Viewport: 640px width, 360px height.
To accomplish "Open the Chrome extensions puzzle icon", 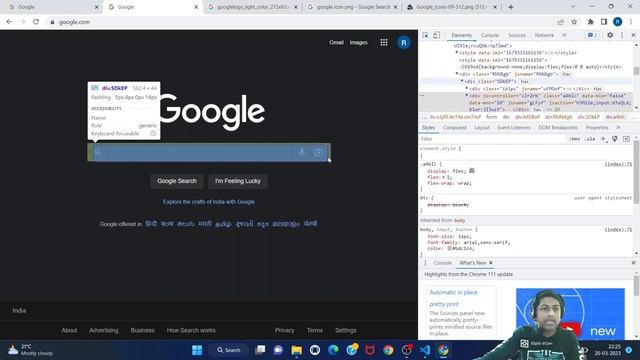I will (x=590, y=22).
